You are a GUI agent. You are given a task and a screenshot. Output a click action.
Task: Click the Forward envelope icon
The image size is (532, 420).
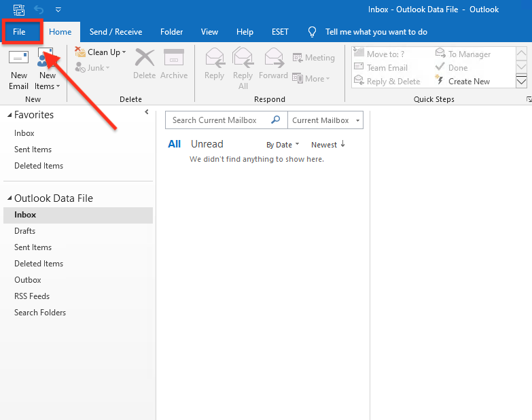coord(274,57)
